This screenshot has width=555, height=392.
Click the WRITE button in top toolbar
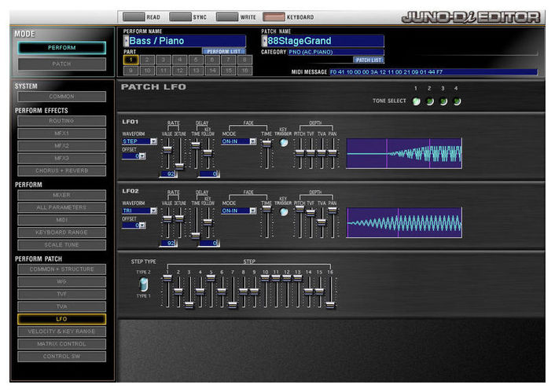pyautogui.click(x=227, y=16)
